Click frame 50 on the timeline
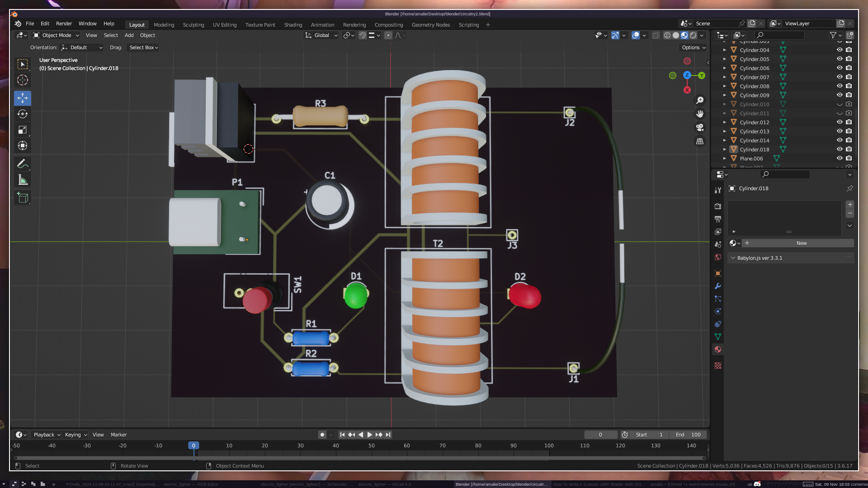Image resolution: width=868 pixels, height=488 pixels. pos(371,446)
